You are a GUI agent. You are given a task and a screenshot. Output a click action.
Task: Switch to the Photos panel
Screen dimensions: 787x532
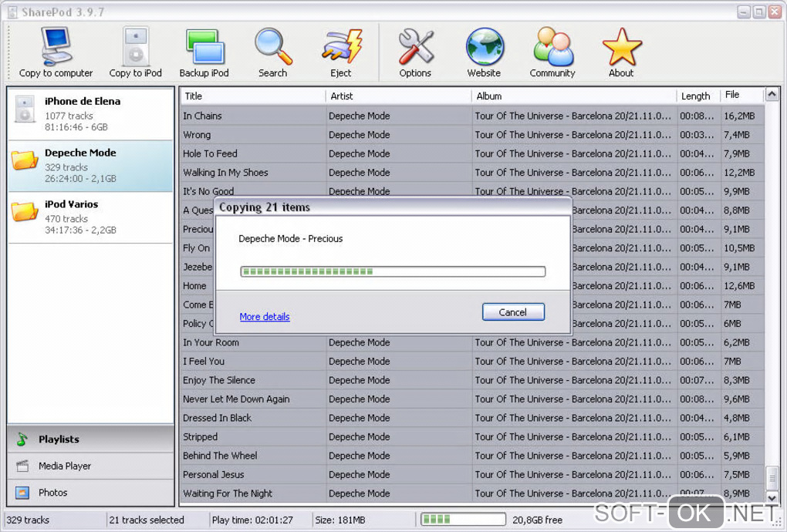[x=90, y=493]
